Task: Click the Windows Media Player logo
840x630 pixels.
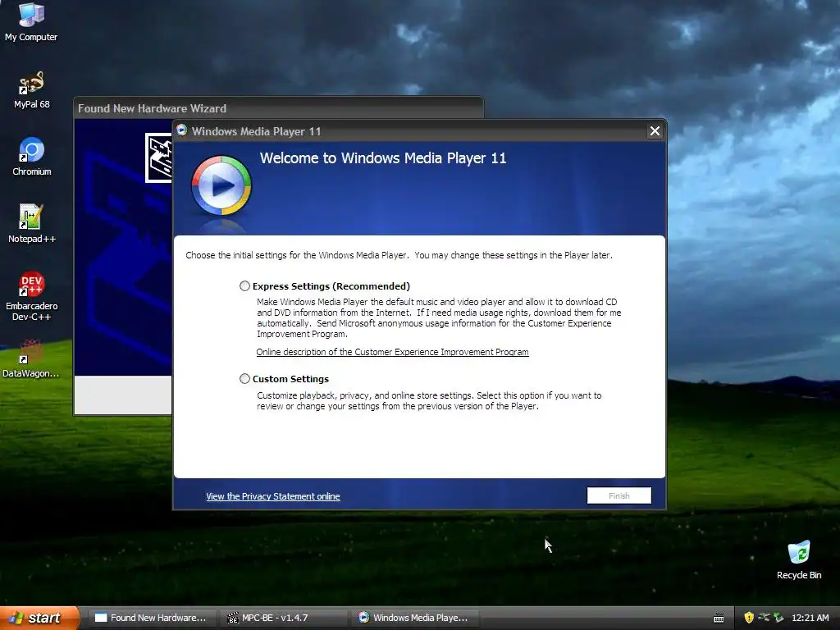Action: (221, 185)
